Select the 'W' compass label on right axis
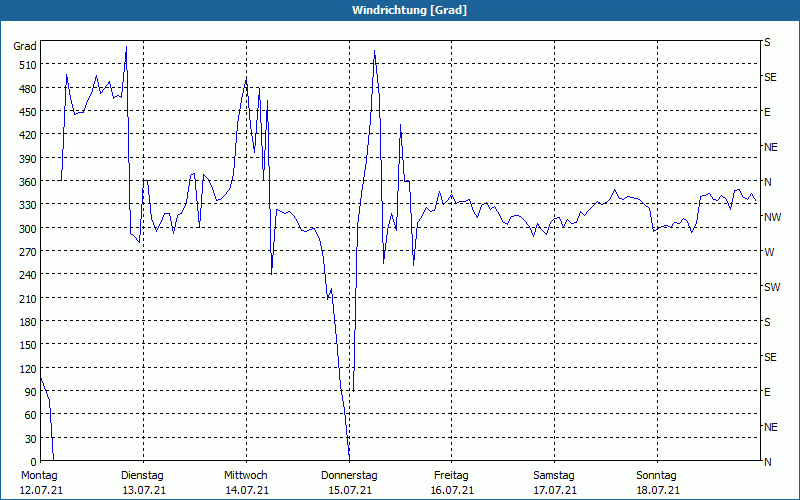Viewport: 800px width, 500px height. 769,252
